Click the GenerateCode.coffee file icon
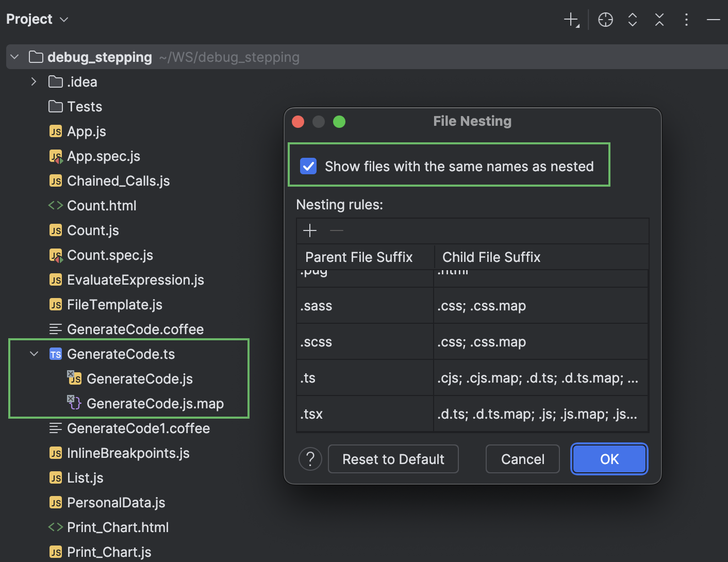Screen dimensions: 728x562 (56, 329)
